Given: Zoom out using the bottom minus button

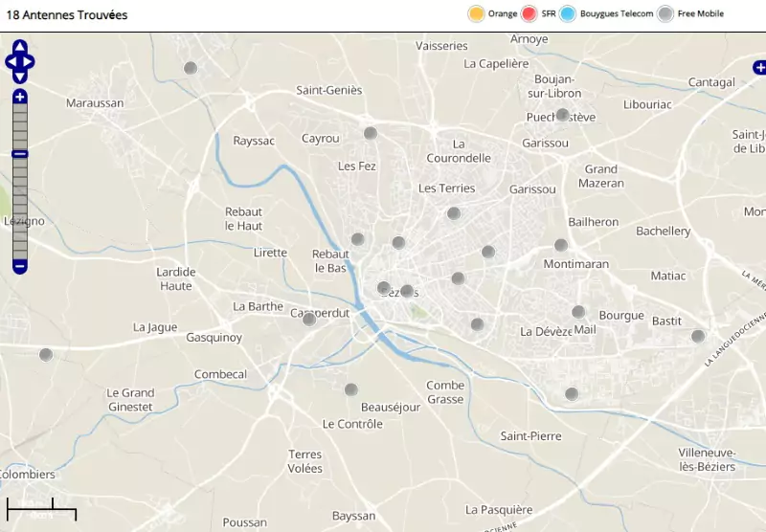Looking at the screenshot, I should 20,265.
